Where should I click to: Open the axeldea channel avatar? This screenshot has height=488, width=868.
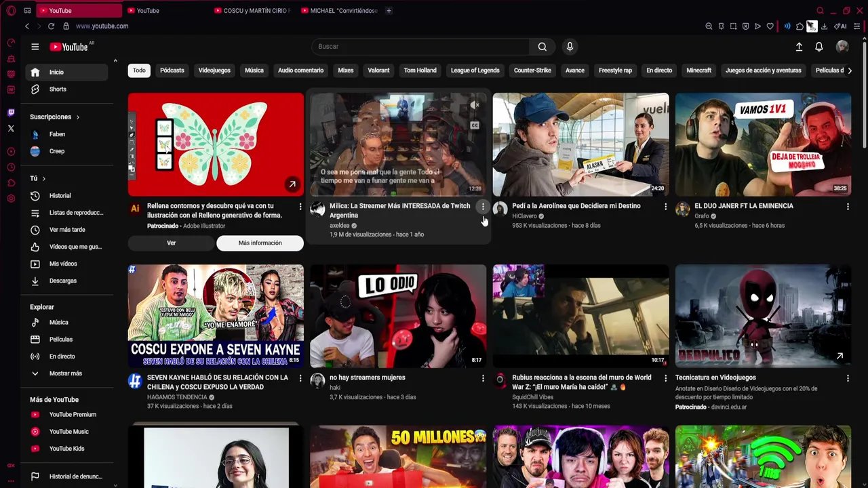click(317, 209)
